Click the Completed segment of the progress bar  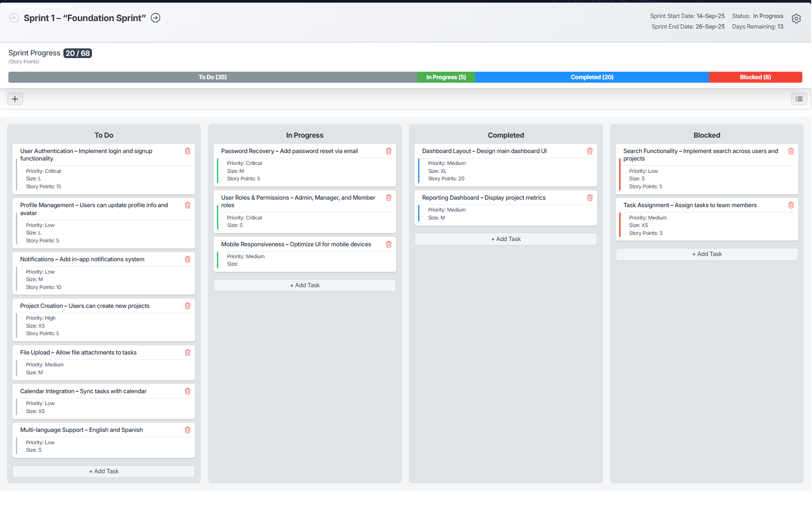592,77
